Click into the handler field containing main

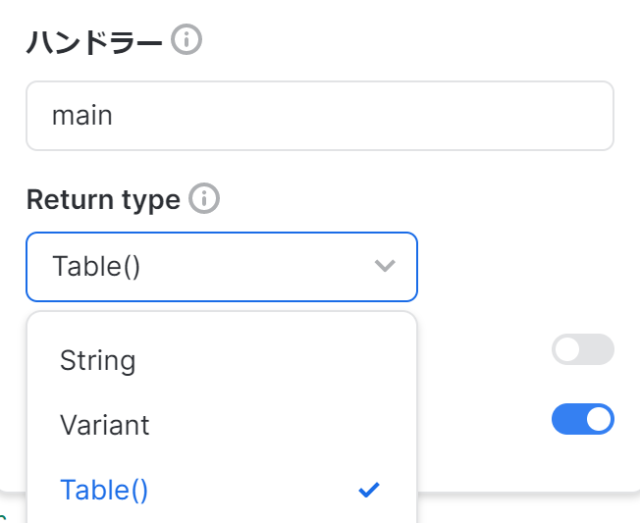[319, 116]
